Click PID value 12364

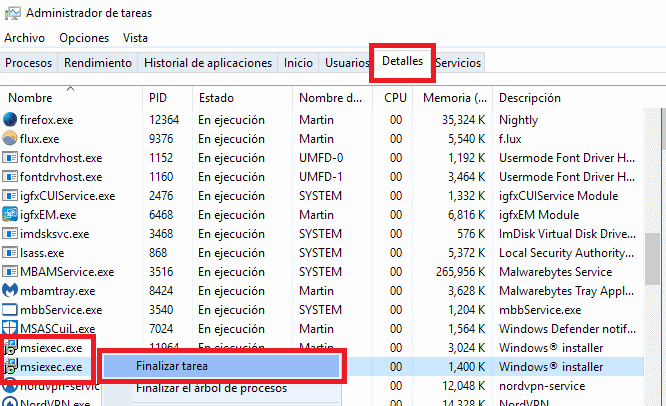[164, 120]
